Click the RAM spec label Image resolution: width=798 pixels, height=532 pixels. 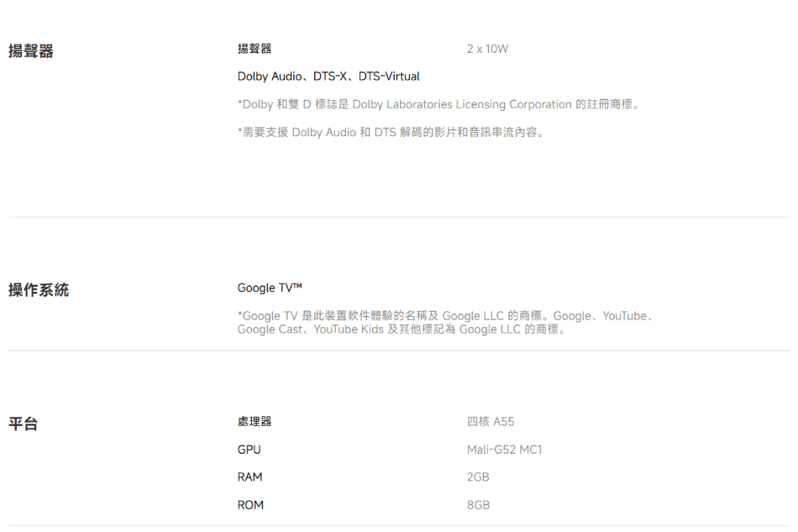[x=250, y=477]
